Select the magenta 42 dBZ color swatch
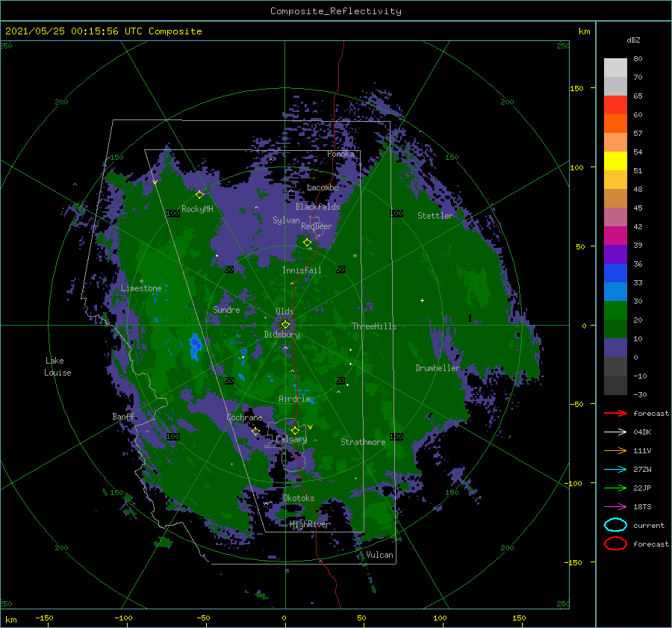The image size is (672, 628). click(615, 235)
